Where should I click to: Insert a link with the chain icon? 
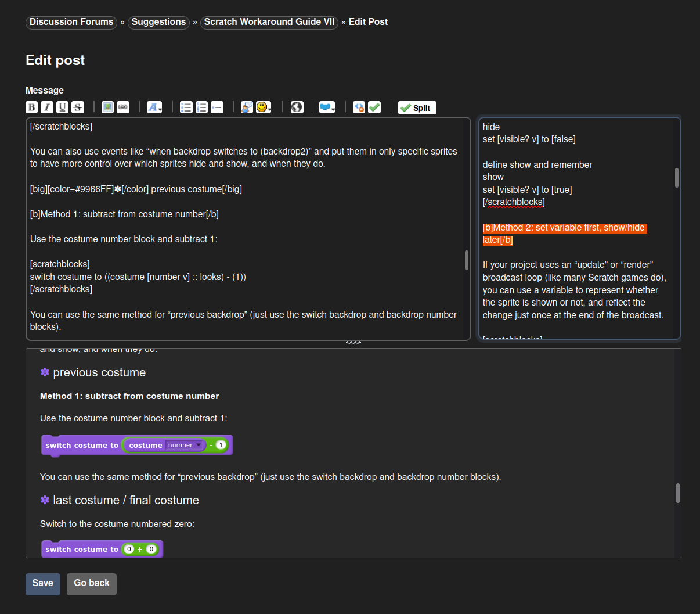123,107
